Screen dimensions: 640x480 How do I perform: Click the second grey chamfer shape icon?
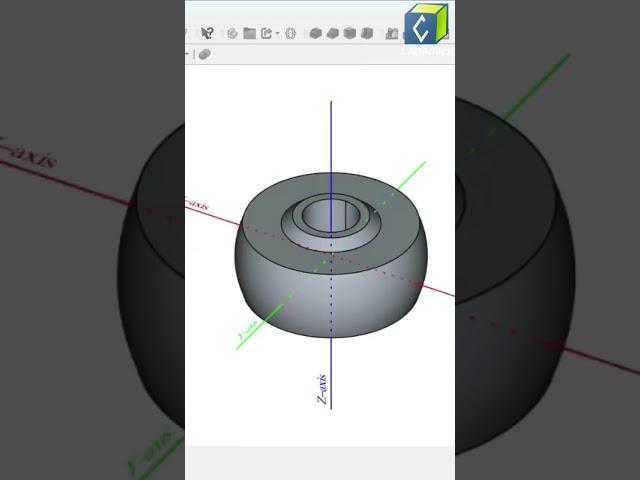click(333, 33)
